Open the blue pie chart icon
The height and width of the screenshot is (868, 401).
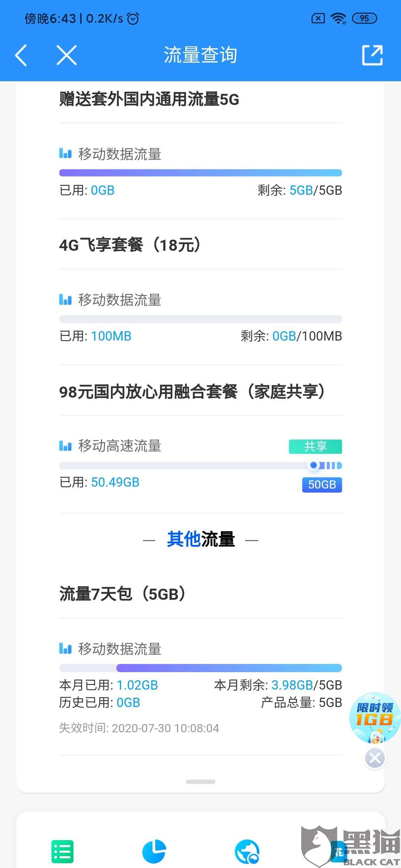[x=154, y=851]
